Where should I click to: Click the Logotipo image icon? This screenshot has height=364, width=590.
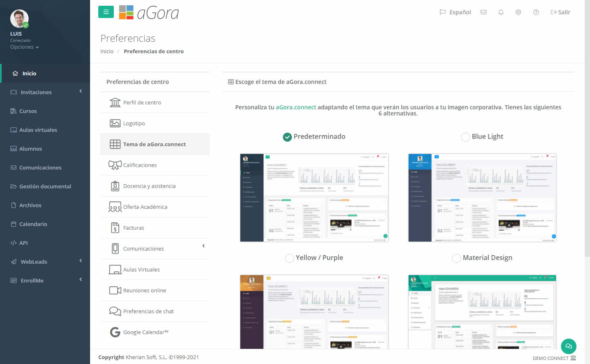(115, 123)
